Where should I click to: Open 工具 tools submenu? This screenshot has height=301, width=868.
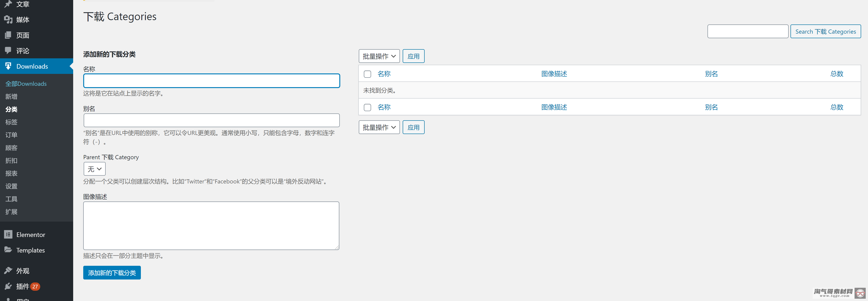click(11, 199)
